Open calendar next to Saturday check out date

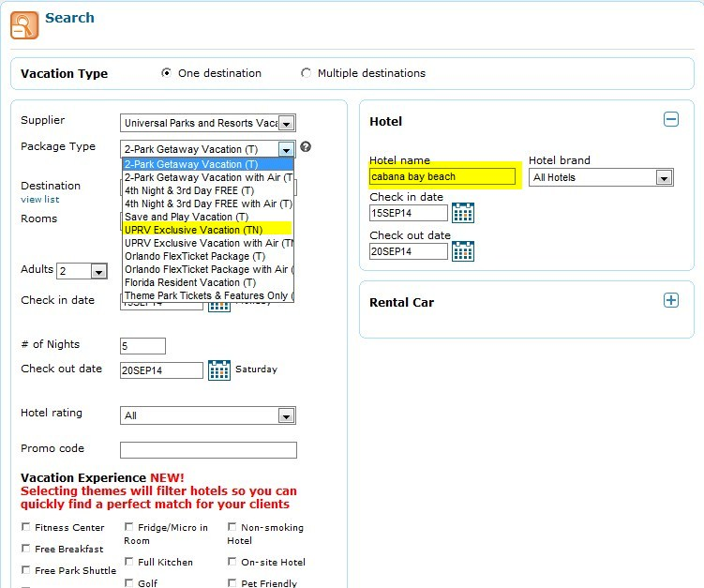219,370
